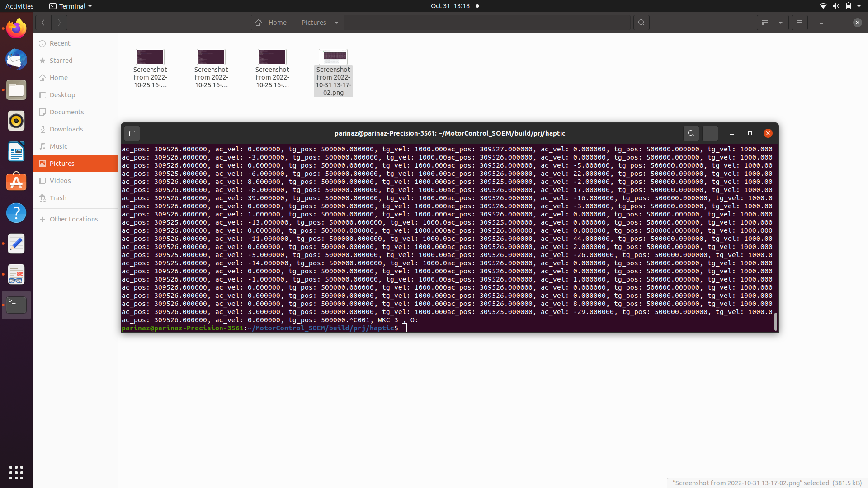Click the Back navigation arrow
This screenshot has width=868, height=488.
point(43,22)
